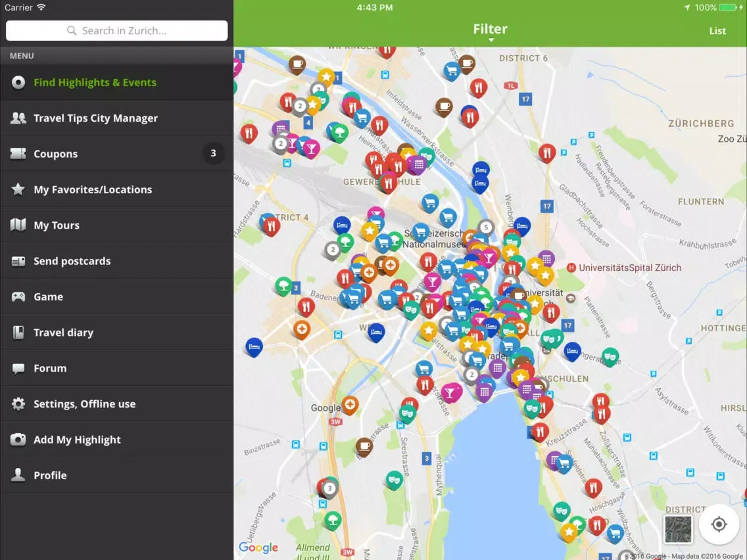The image size is (747, 560).
Task: Click the target icon beside Find Highlights
Action: 18,82
